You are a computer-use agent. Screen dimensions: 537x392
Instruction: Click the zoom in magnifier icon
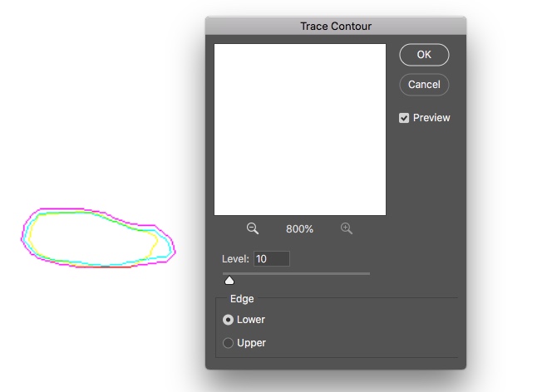pyautogui.click(x=347, y=228)
